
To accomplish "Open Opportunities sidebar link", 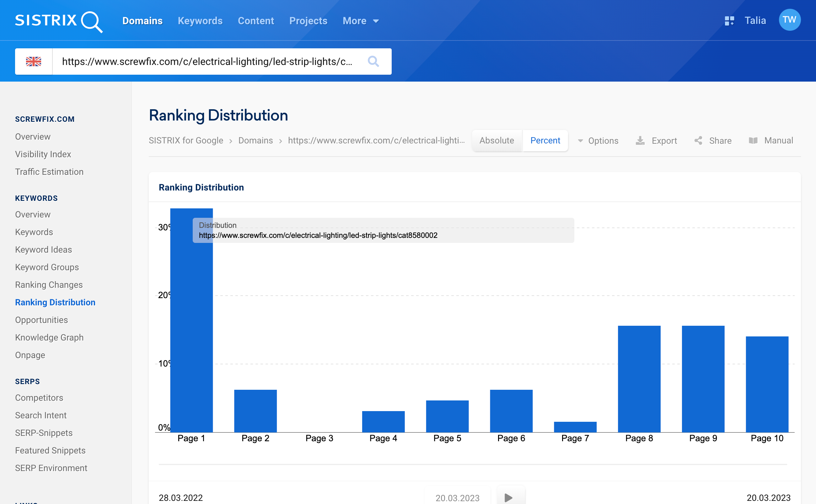I will (41, 319).
